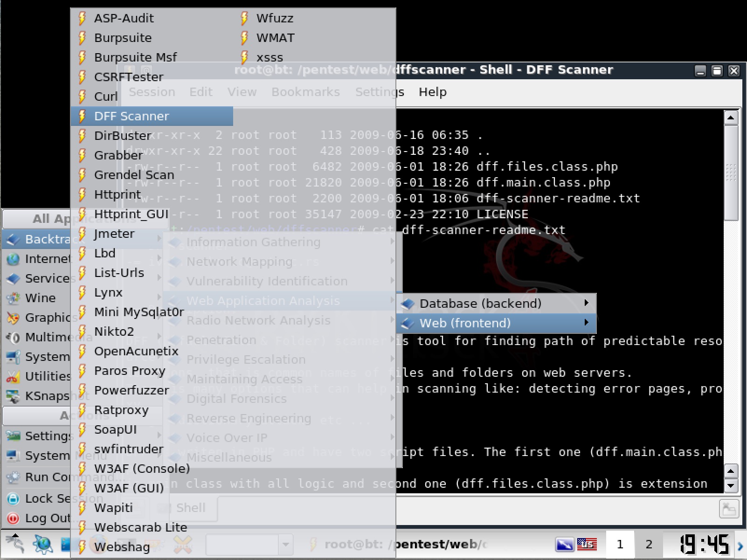
Task: Launch ASP-Audit from the web tools menu
Action: pyautogui.click(x=152, y=18)
